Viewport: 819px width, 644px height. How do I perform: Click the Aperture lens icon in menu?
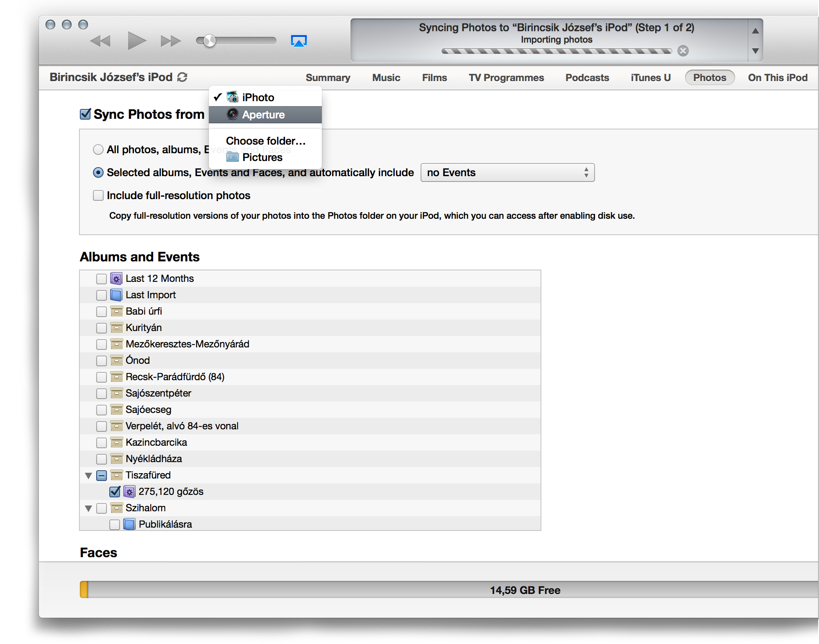tap(233, 114)
